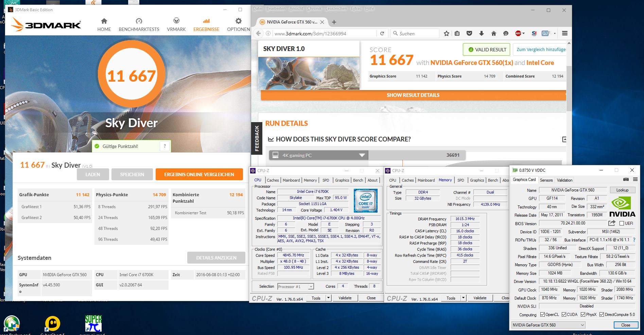This screenshot has width=644, height=335.
Task: Toggle the PhysX checkbox in GPU-Z
Action: 583,315
